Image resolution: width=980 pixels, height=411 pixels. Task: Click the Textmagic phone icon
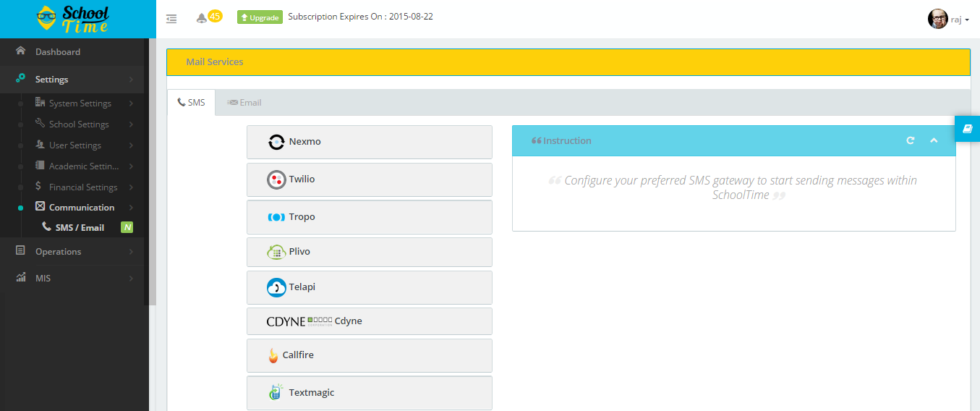coord(276,392)
